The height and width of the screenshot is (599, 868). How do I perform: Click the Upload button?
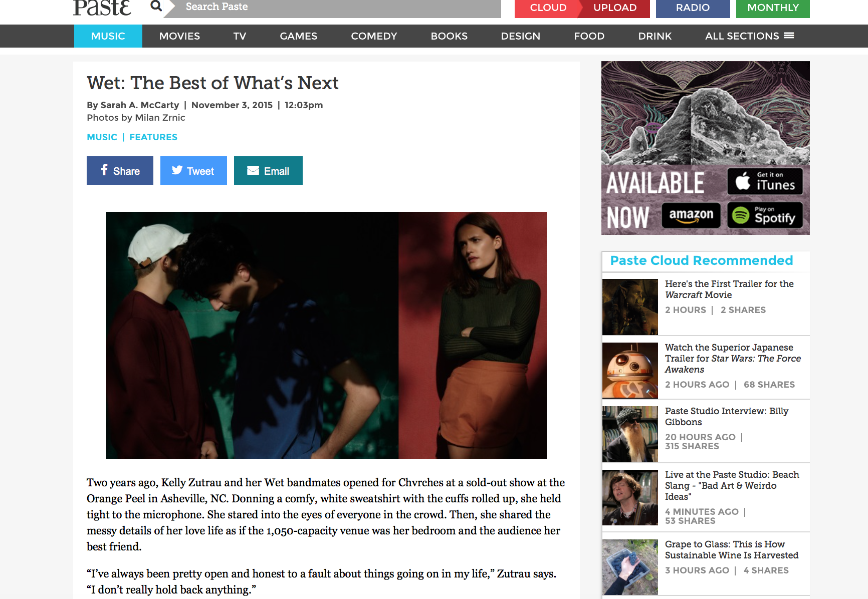point(615,8)
